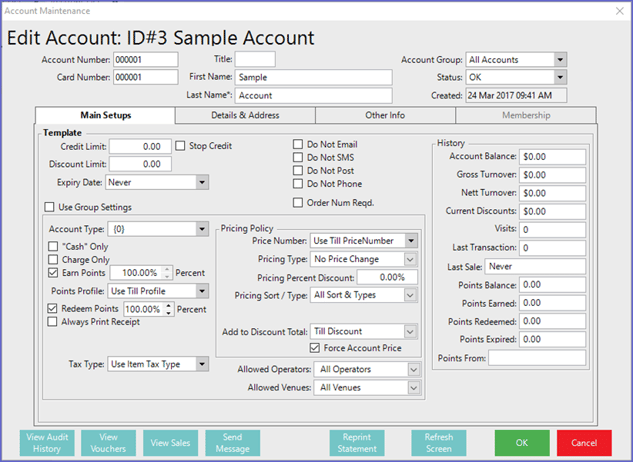Toggle the Use Group Settings checkbox
Image resolution: width=633 pixels, height=462 pixels.
pyautogui.click(x=50, y=207)
